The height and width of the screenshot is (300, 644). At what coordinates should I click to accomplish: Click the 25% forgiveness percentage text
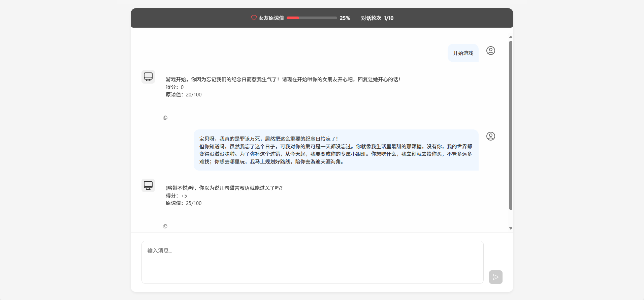tap(345, 18)
